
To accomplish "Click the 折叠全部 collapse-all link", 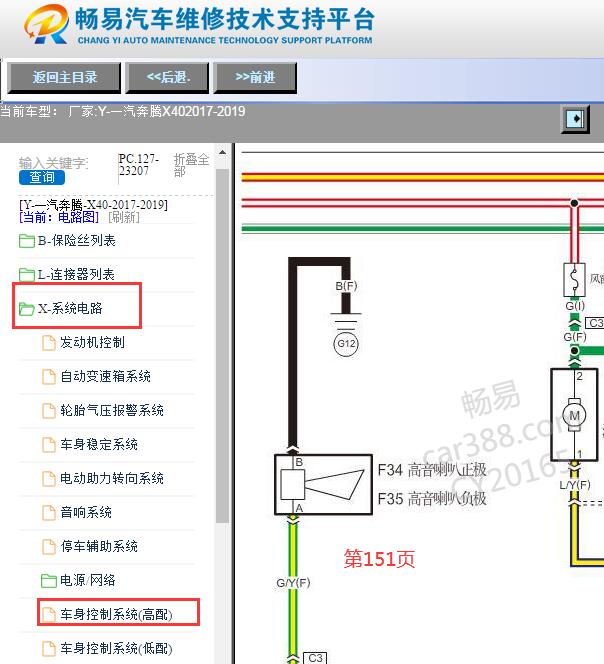I will 191,165.
